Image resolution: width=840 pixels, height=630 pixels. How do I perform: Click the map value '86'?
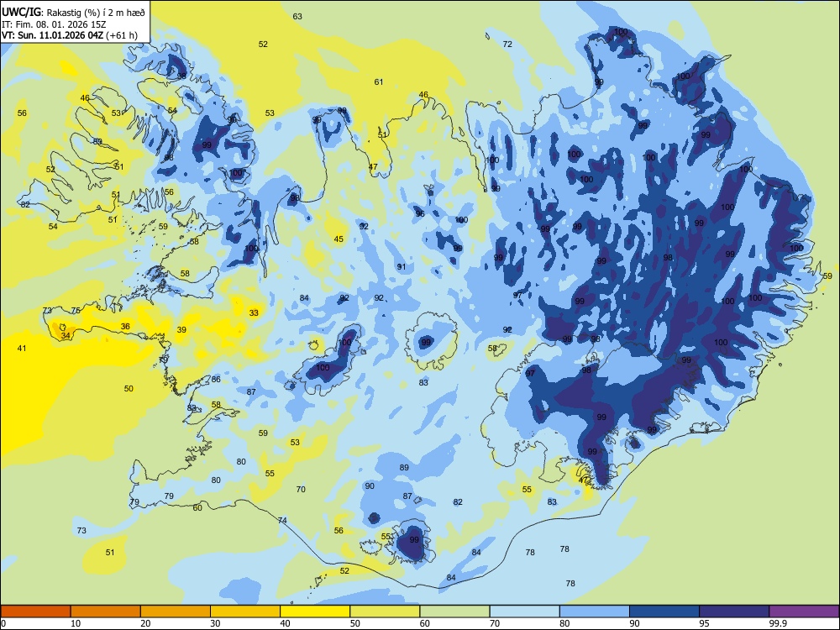[x=216, y=380]
